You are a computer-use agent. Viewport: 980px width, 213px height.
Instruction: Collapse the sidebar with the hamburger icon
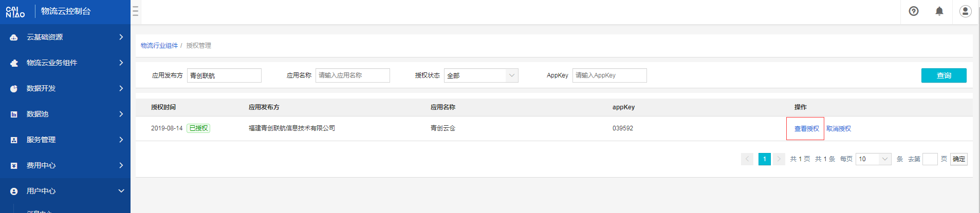(x=135, y=11)
